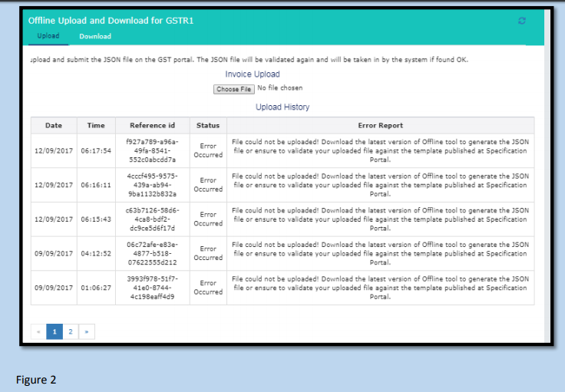Select reference id starting with 4cccf495
This screenshot has width=565, height=392.
[152, 185]
